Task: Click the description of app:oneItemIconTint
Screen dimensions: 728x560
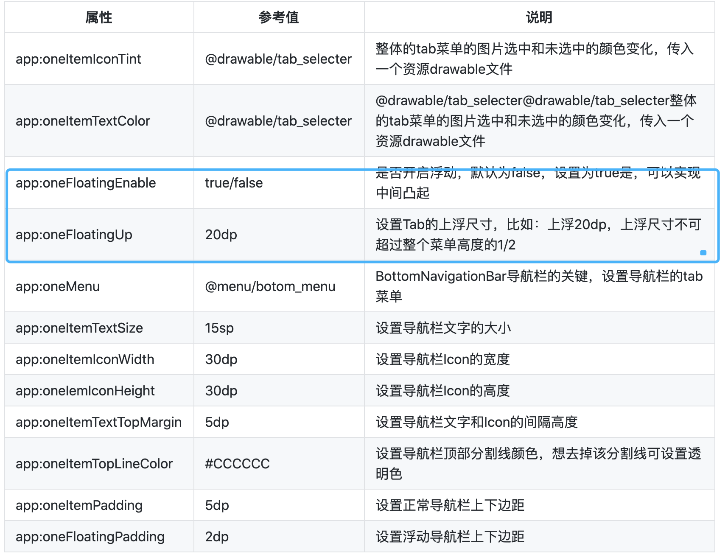Action: tap(535, 59)
